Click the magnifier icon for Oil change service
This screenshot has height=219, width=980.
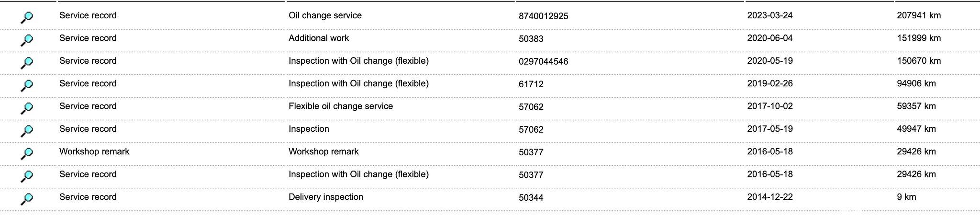pyautogui.click(x=27, y=17)
